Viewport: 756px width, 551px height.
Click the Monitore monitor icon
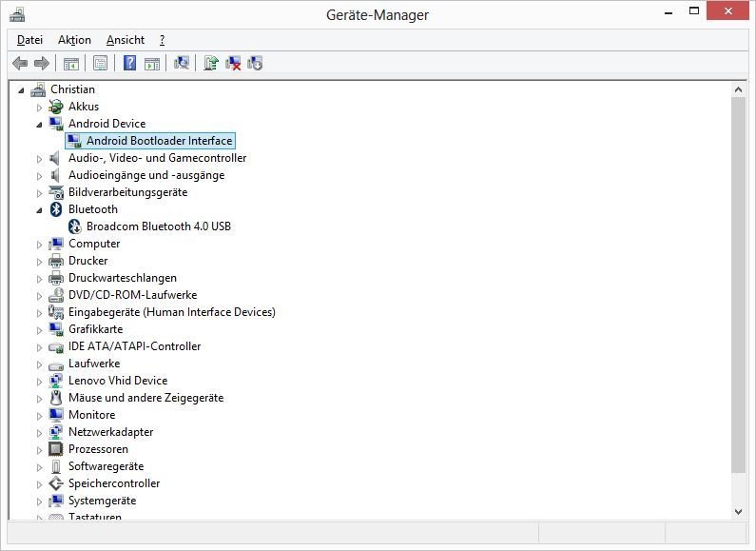pyautogui.click(x=56, y=415)
